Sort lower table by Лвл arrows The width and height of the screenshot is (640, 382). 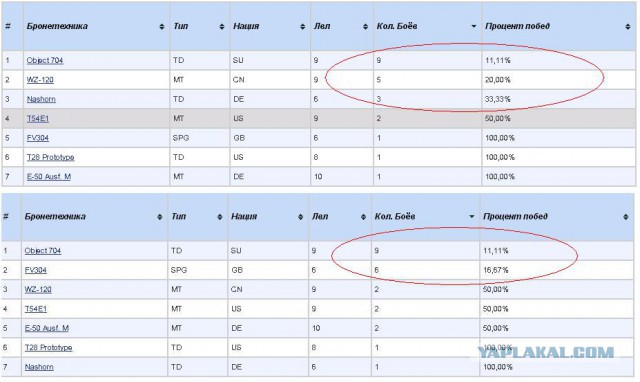point(363,217)
